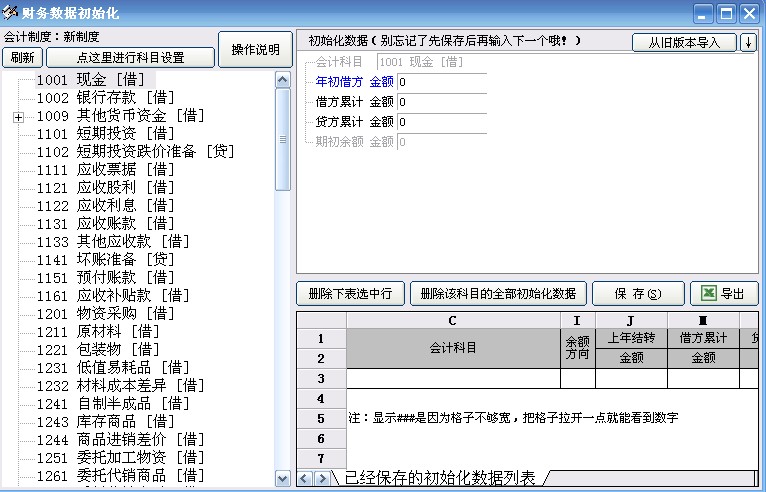Screen dimensions: 766x492
Task: Select account 1221 包装物 [借]
Action: point(98,350)
